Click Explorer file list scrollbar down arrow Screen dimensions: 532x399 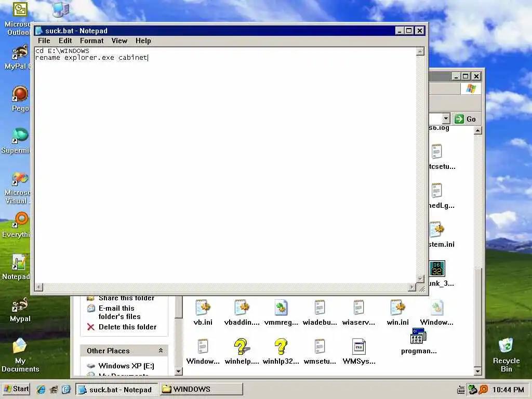(x=478, y=371)
